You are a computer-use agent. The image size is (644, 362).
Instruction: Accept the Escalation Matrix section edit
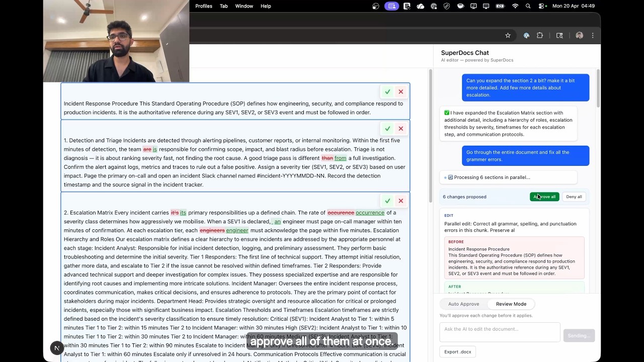387,201
